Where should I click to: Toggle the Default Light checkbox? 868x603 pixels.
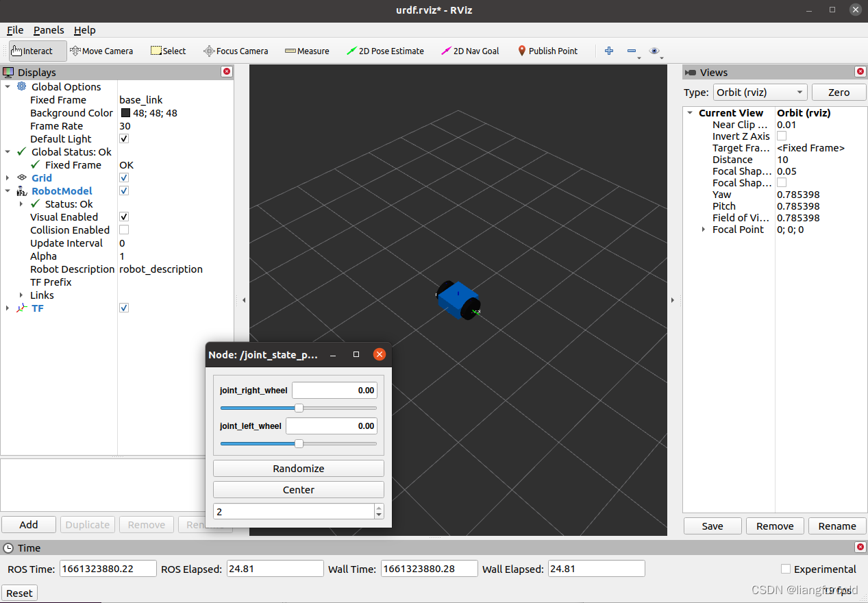click(x=124, y=138)
